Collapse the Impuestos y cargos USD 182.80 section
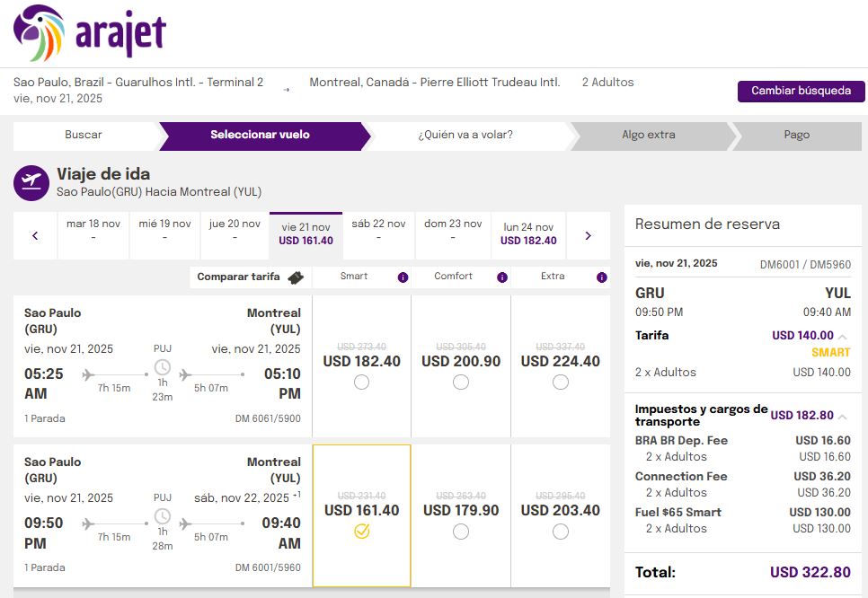Screen dimensions: 868x598 click(x=843, y=416)
